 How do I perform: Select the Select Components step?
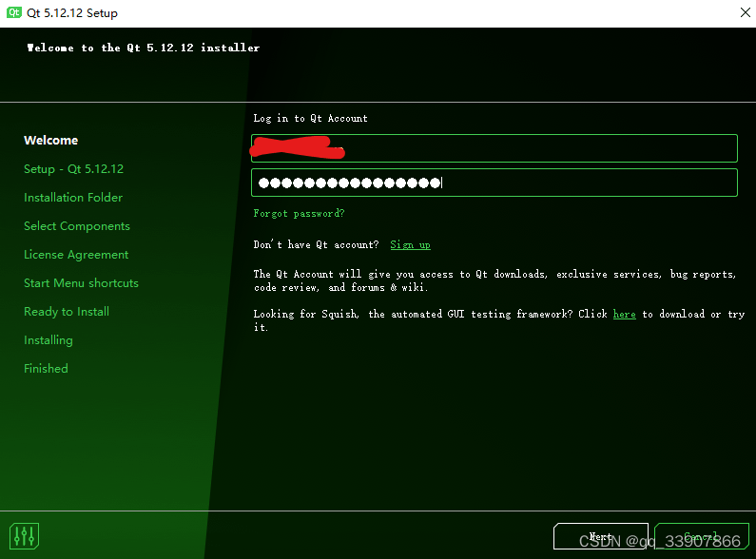click(77, 226)
